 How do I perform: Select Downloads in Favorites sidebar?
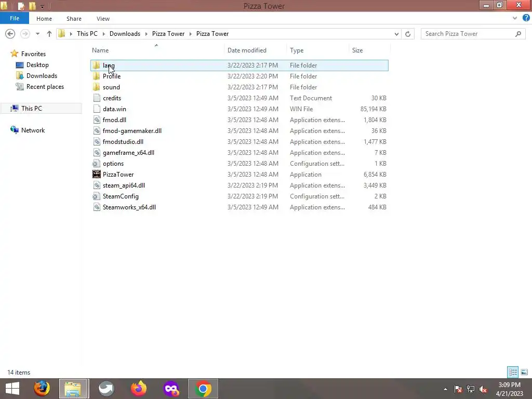click(42, 76)
